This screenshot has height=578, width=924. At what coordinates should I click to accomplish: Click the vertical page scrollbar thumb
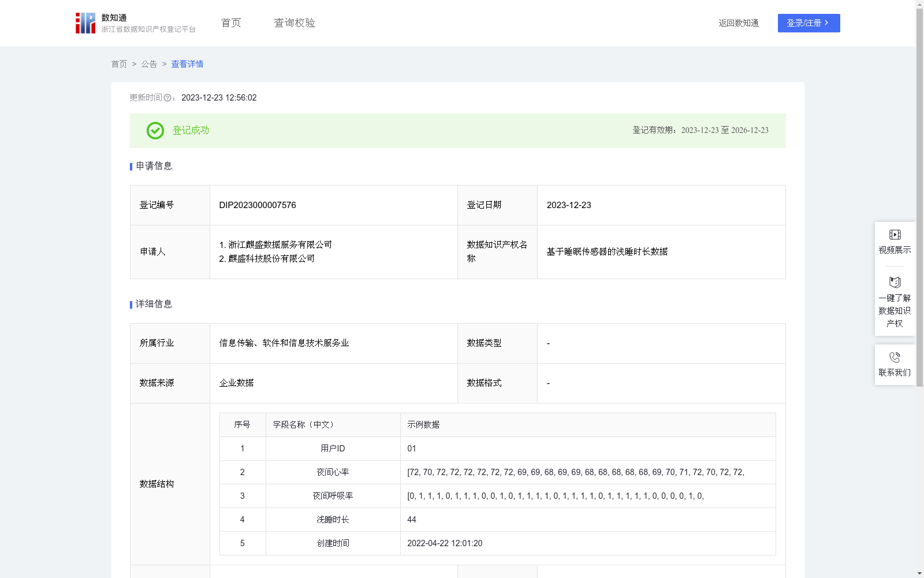pyautogui.click(x=919, y=198)
